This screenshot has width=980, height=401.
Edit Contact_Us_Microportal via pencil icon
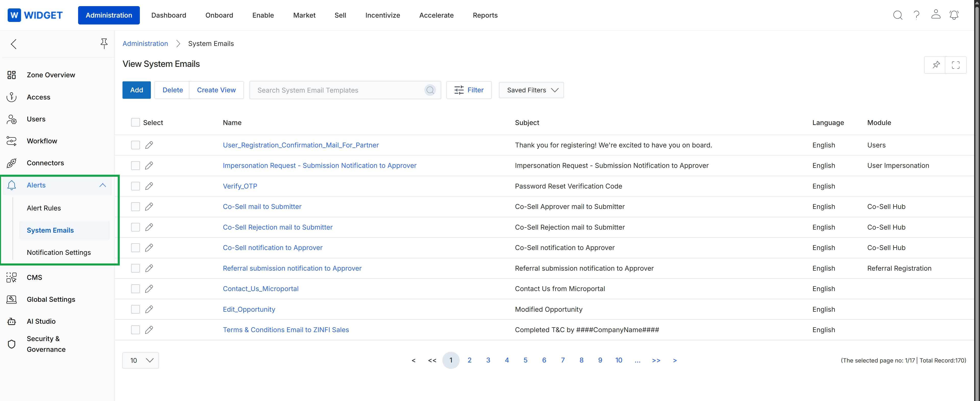(149, 289)
